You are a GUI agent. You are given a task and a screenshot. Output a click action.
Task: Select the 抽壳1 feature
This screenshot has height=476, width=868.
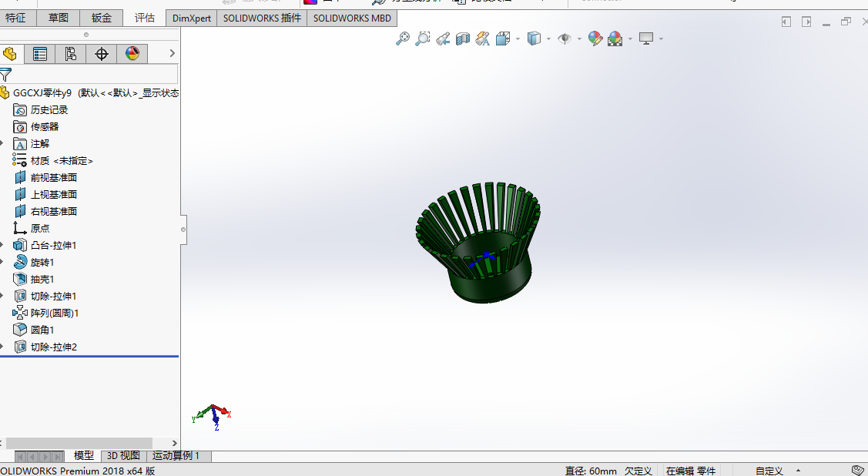click(34, 280)
